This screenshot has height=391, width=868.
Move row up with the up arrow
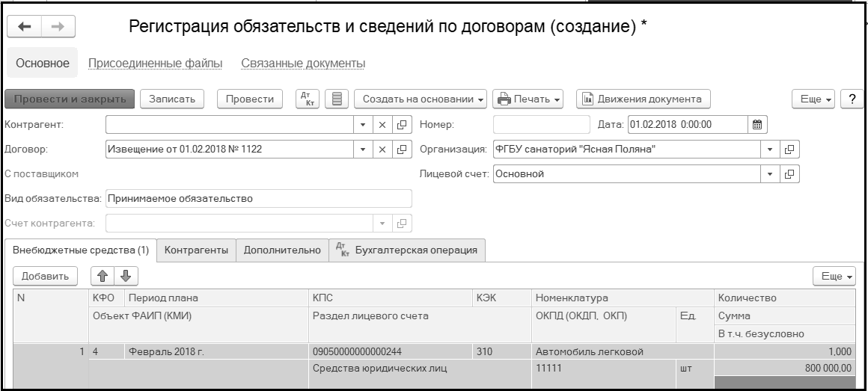coord(103,276)
